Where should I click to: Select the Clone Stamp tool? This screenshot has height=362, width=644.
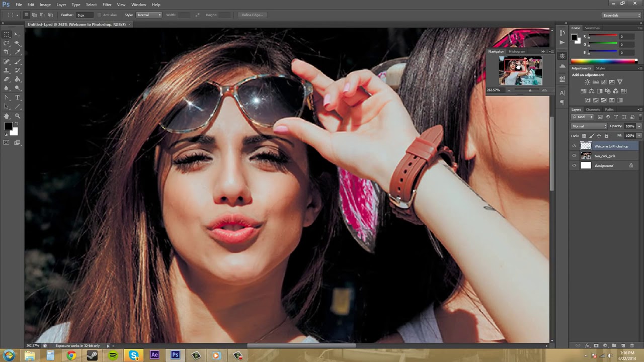pos(7,70)
